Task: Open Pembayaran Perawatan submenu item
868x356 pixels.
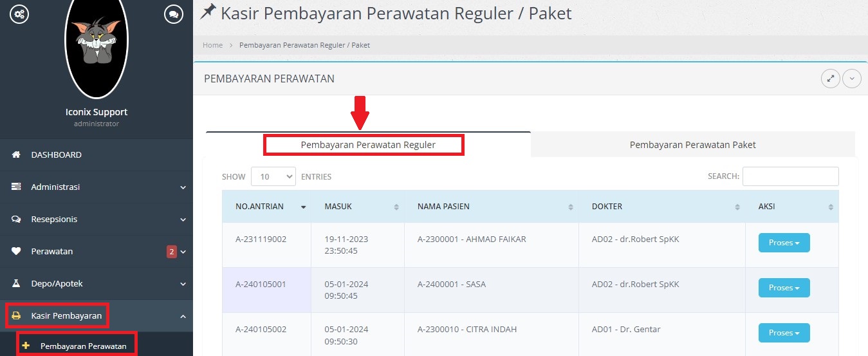Action: 83,346
